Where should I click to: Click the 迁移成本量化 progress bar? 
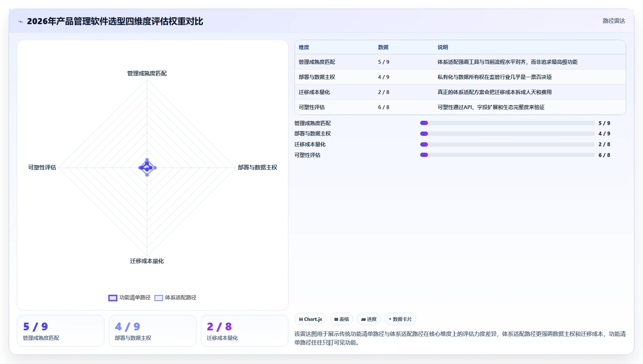click(507, 144)
